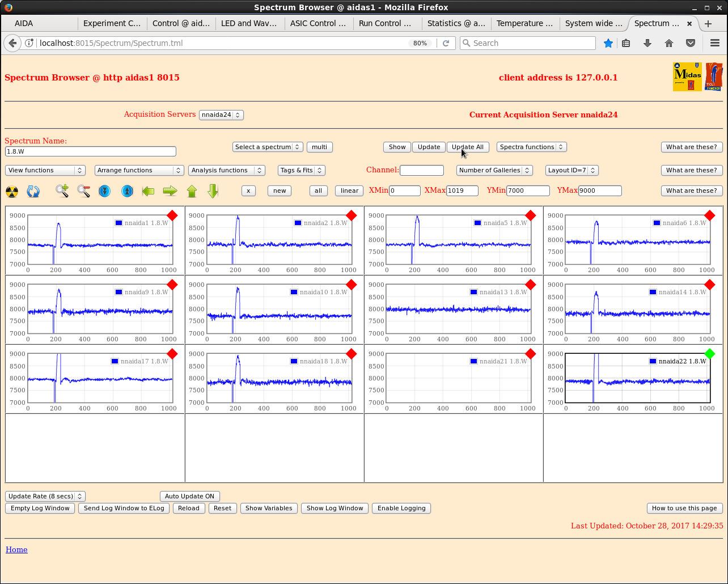
Task: Click the Pocket icon in toolbar
Action: click(x=691, y=43)
